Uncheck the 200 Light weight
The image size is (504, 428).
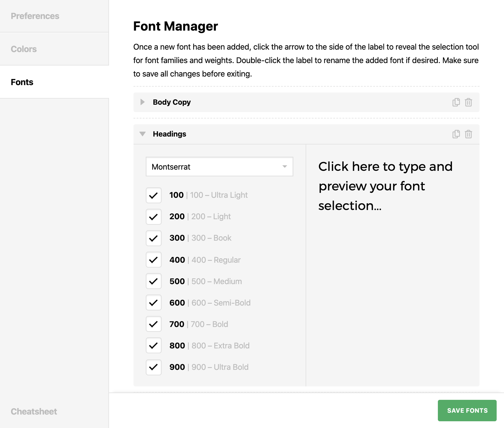(x=153, y=217)
